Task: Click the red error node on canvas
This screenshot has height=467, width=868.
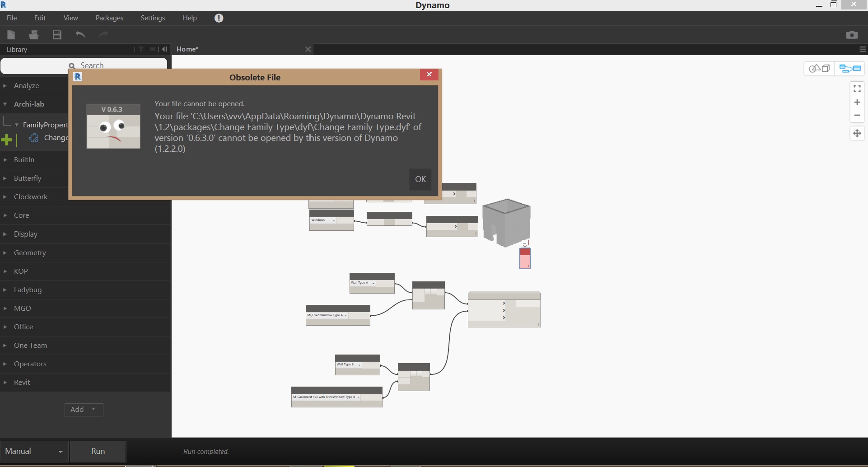Action: coord(525,258)
